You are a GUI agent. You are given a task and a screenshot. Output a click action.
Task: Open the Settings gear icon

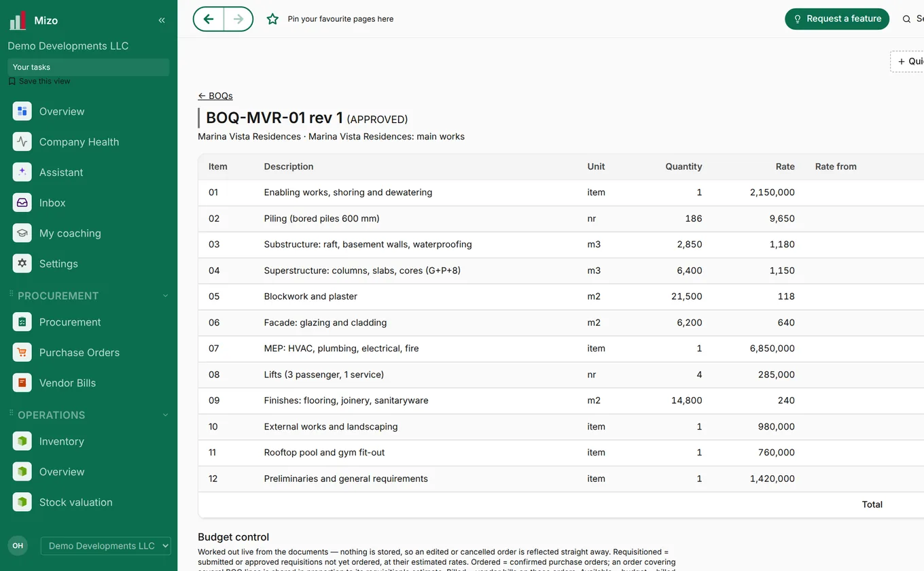pos(22,264)
